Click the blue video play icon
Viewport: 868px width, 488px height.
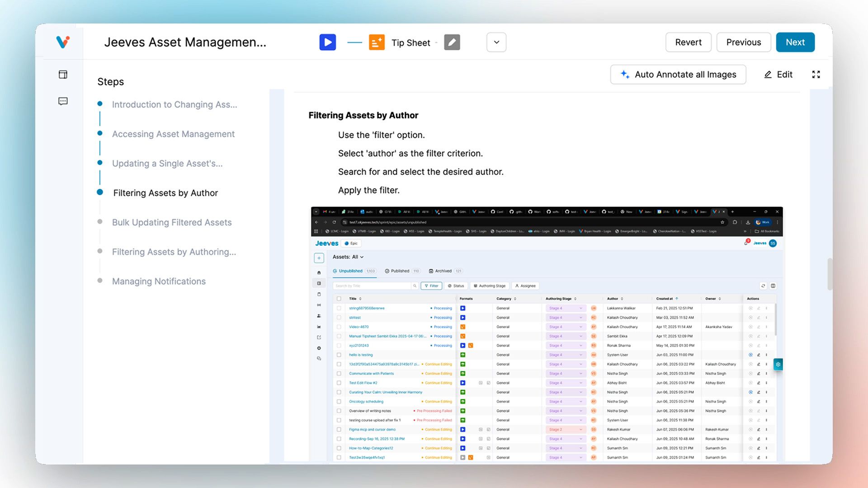pos(327,42)
